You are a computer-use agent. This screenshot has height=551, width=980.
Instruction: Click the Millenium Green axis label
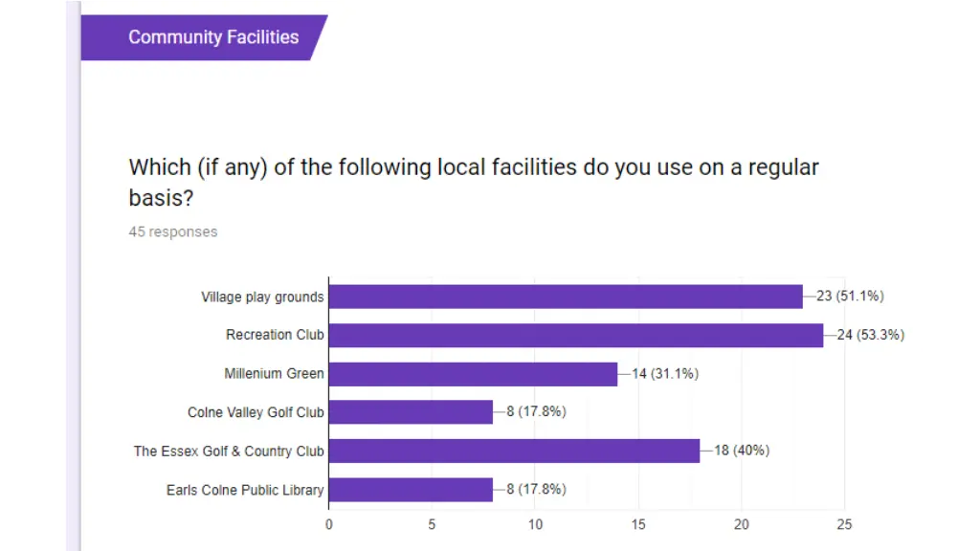coord(274,374)
